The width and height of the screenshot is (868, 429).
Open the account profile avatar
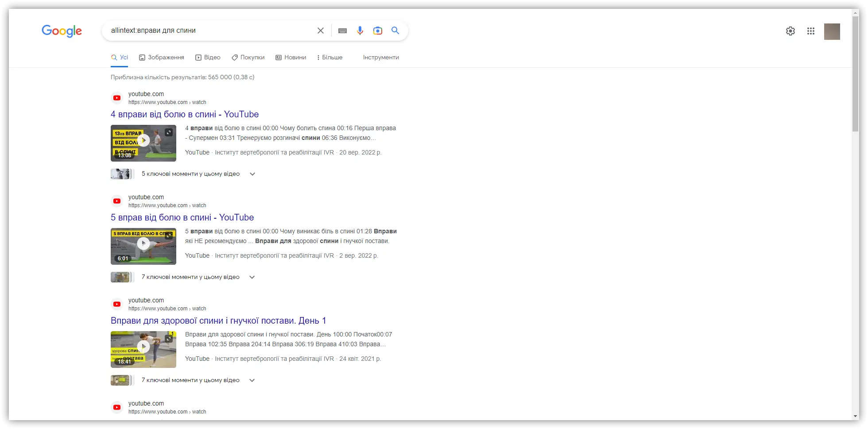tap(832, 31)
